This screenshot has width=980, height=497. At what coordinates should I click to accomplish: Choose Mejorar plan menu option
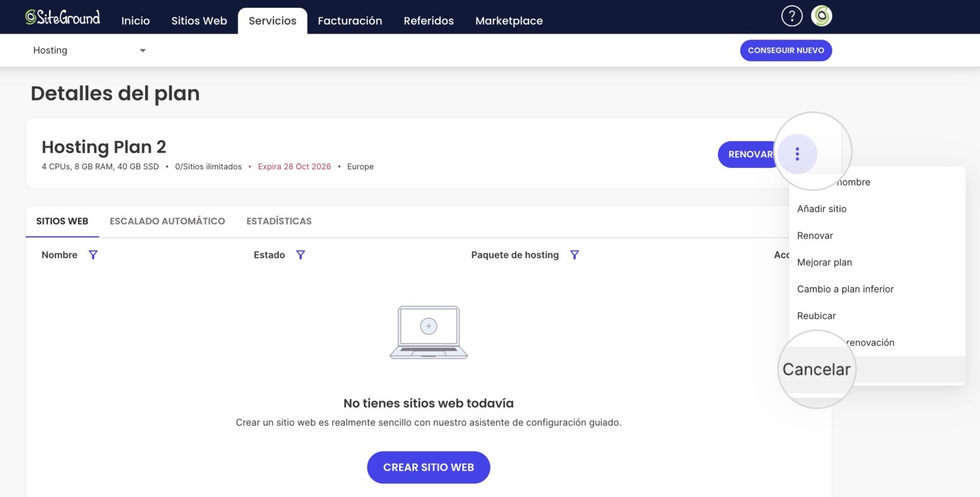[x=877, y=262]
